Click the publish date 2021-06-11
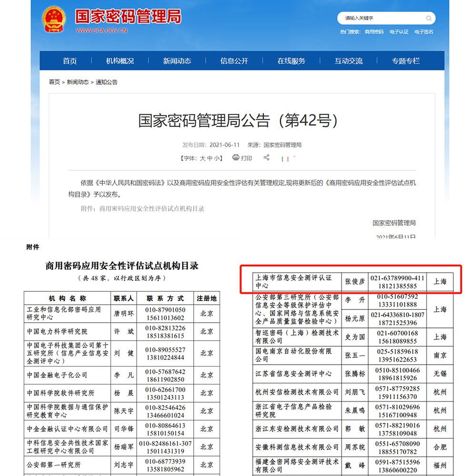The height and width of the screenshot is (476, 476). point(225,145)
